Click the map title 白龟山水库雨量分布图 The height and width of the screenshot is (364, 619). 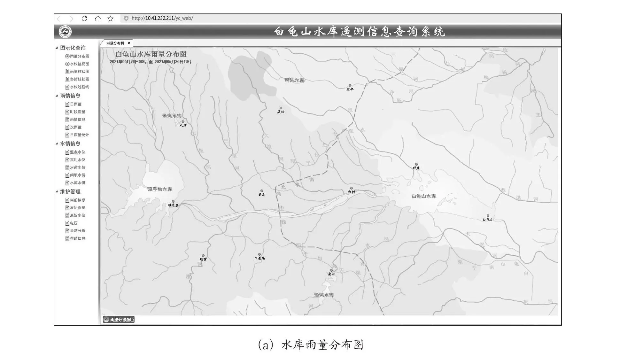pos(151,54)
